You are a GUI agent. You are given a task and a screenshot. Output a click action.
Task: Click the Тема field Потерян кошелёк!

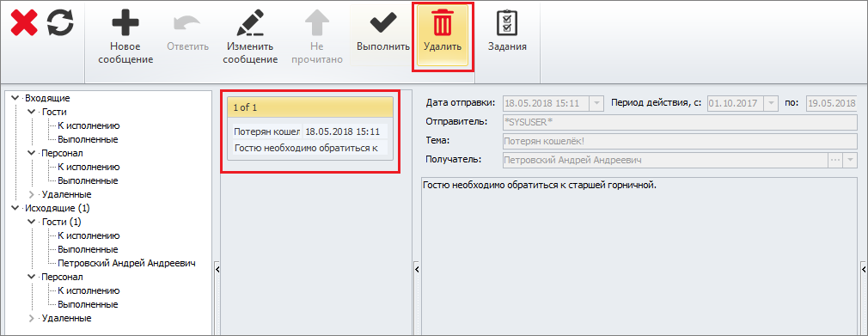(680, 141)
